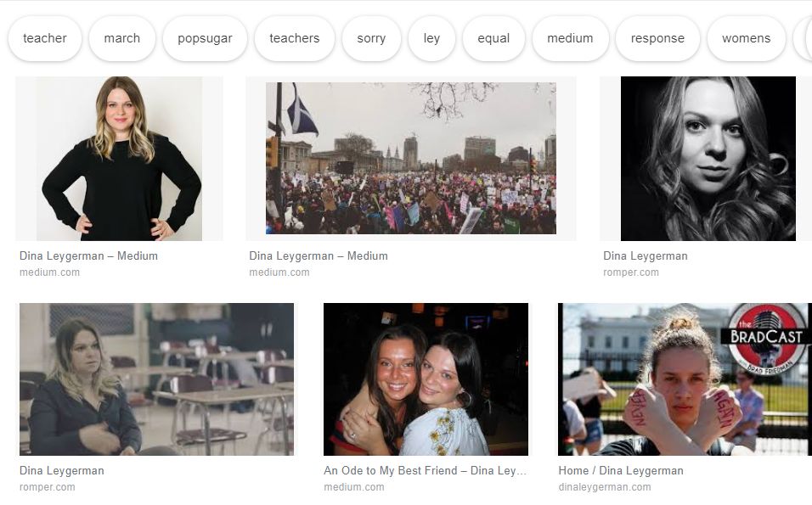
Task: Open the woman in black sweater thumbnail
Action: (x=119, y=159)
